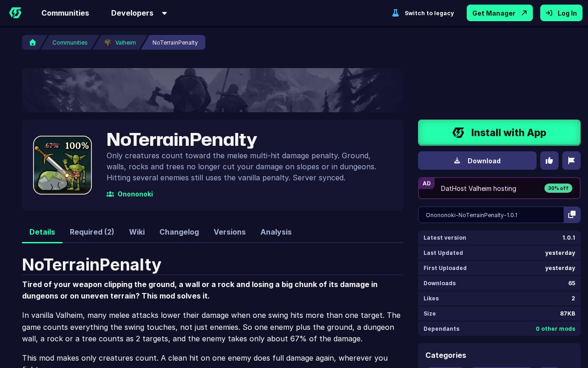
Task: Click the Thunderstore logo icon
Action: coord(15,13)
